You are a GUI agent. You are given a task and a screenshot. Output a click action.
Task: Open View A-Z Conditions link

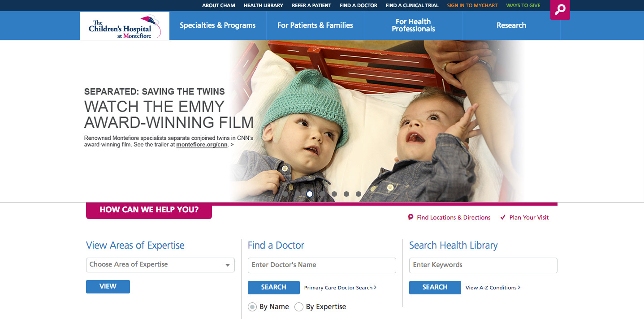tap(493, 288)
